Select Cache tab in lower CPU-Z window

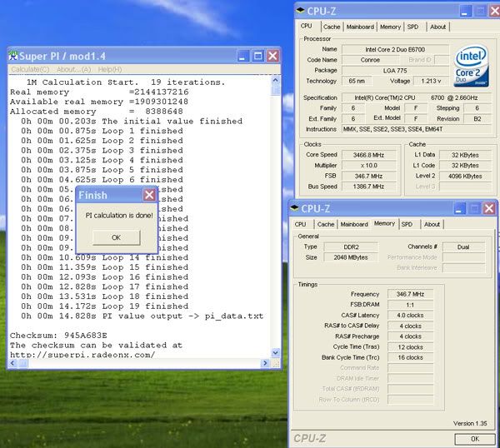pos(326,224)
